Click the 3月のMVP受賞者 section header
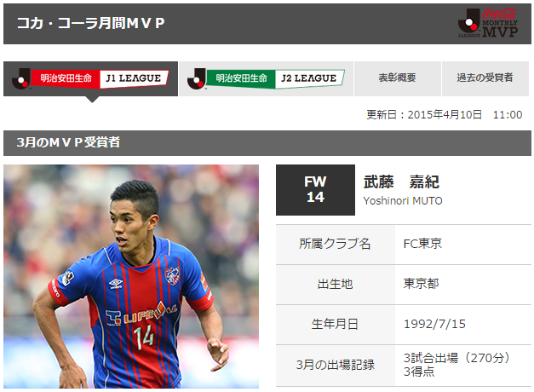The image size is (534, 392). 68,142
